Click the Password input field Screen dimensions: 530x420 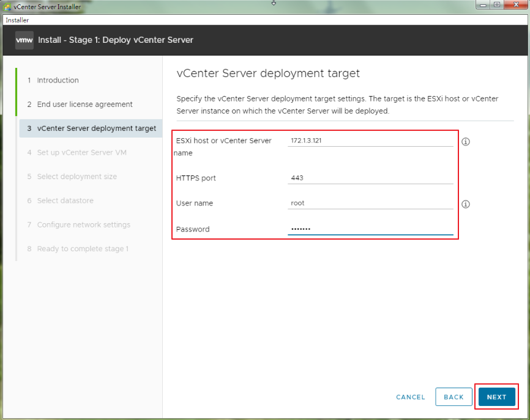point(370,229)
